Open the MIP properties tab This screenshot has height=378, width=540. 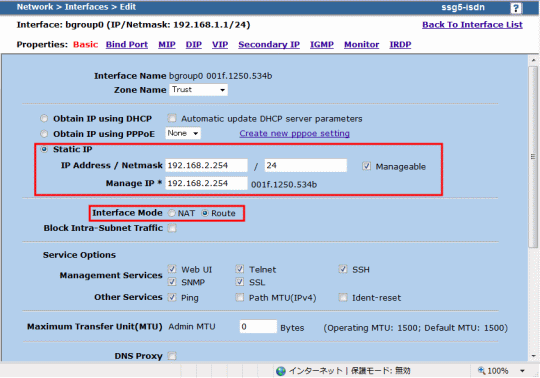[x=167, y=45]
